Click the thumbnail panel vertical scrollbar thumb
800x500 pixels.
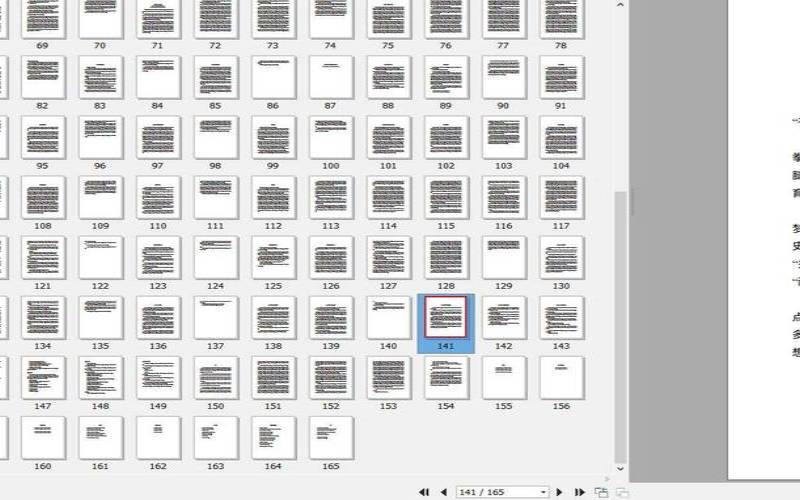click(621, 325)
